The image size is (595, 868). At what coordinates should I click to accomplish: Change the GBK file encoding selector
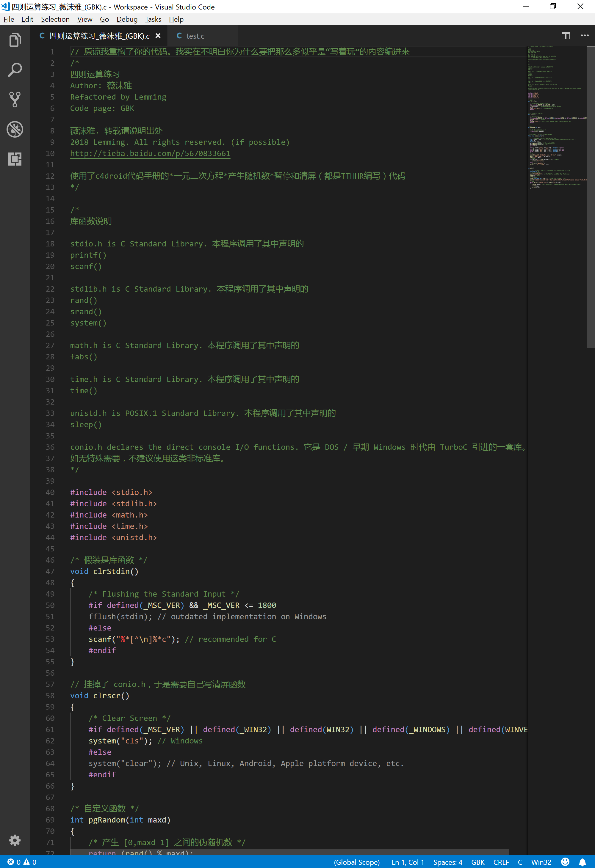click(x=478, y=862)
